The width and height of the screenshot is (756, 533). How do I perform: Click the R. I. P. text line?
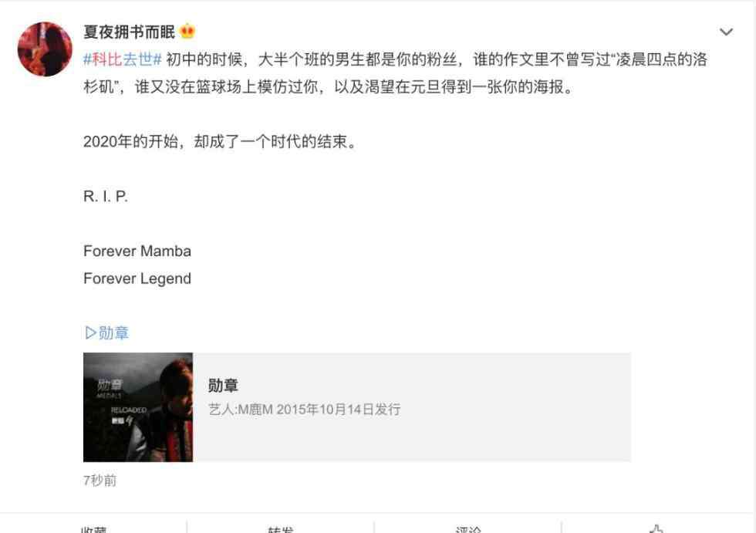[106, 196]
